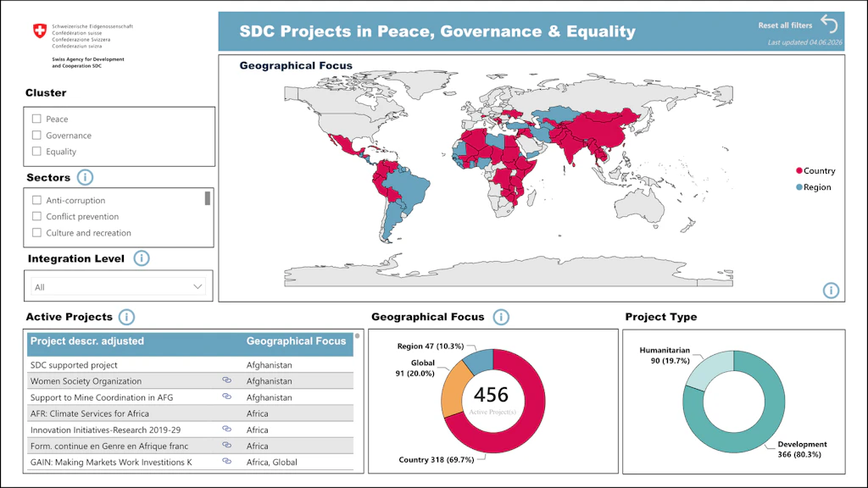Click the Global 91 (20.0%) label
Screen dimensions: 868x488
415,368
